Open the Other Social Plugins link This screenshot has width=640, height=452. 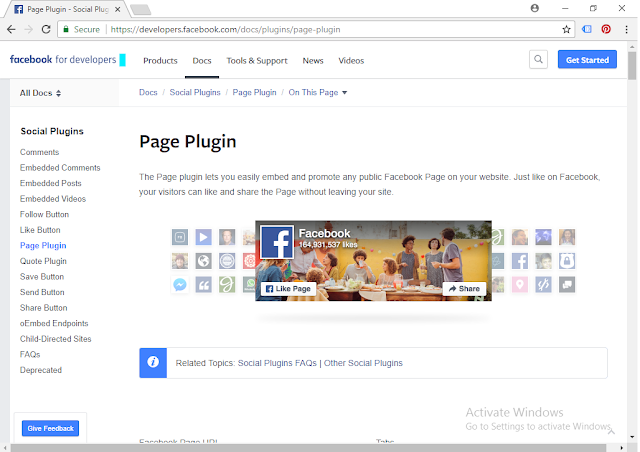(363, 363)
